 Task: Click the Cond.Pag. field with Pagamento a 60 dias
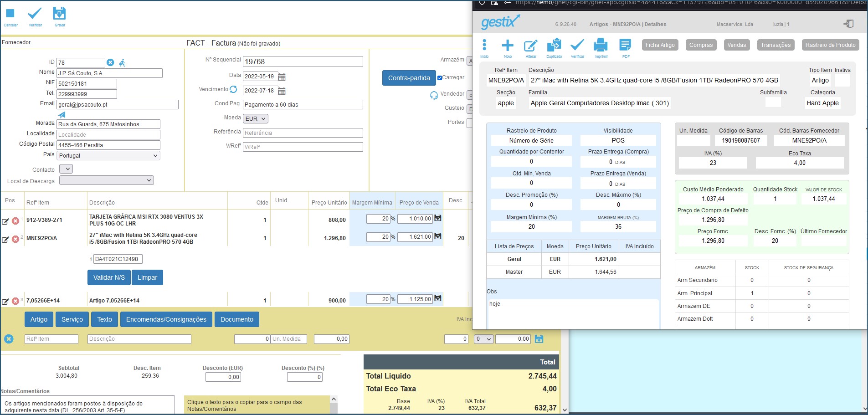pos(303,105)
